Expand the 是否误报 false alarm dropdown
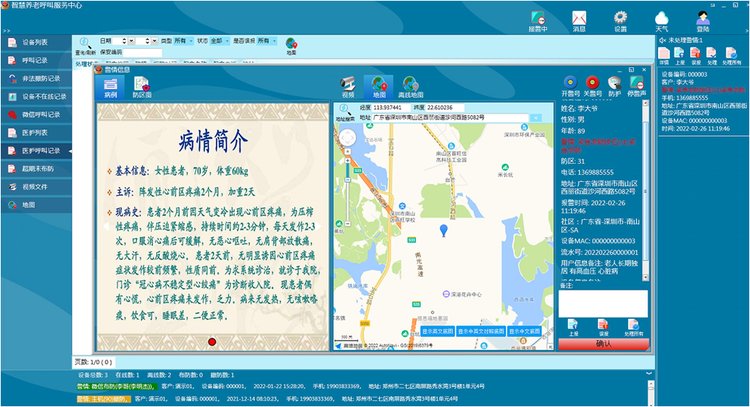This screenshot has width=750, height=407. point(276,41)
